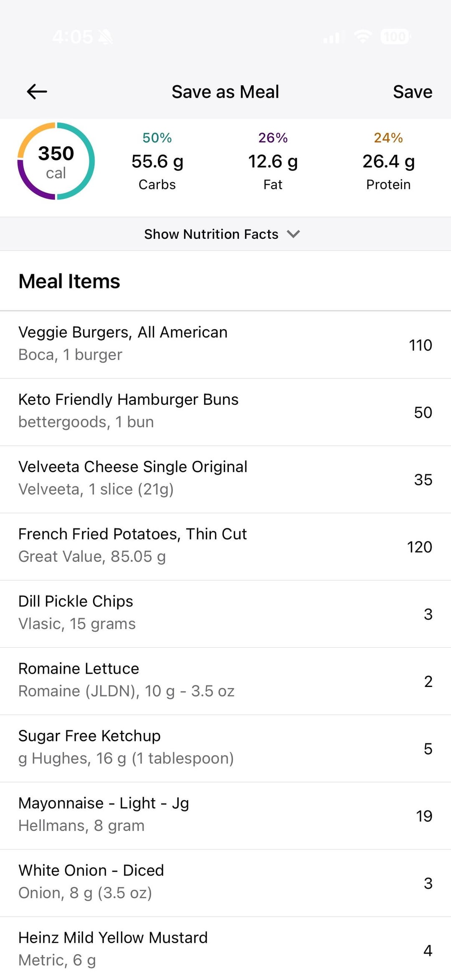Tap the 26.4 g Protein summary

point(388,162)
